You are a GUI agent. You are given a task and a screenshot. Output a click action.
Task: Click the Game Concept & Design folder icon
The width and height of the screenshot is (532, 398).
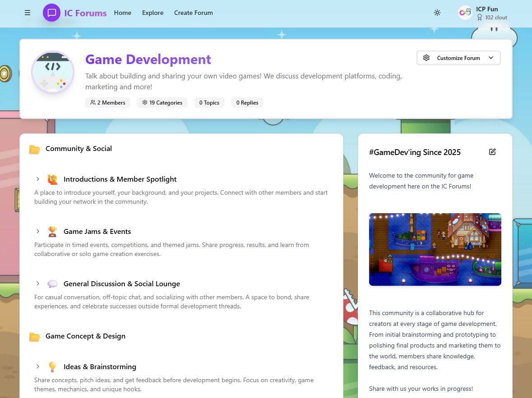[x=35, y=336]
